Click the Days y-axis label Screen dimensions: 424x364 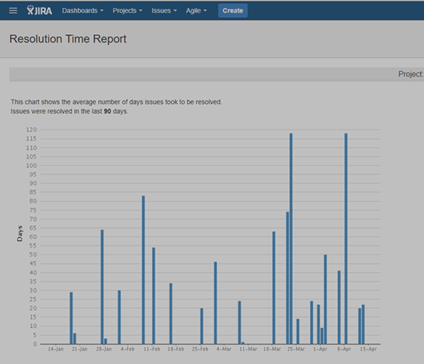click(x=20, y=233)
